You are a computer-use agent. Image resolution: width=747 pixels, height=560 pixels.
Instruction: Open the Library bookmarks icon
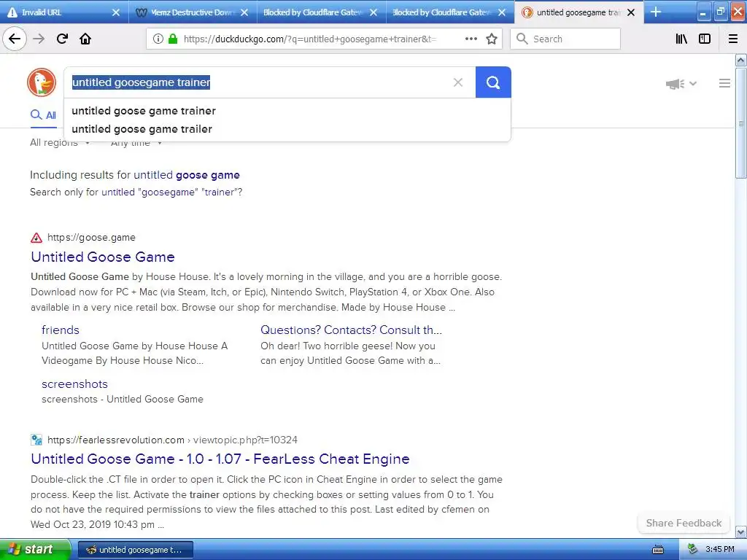point(681,39)
